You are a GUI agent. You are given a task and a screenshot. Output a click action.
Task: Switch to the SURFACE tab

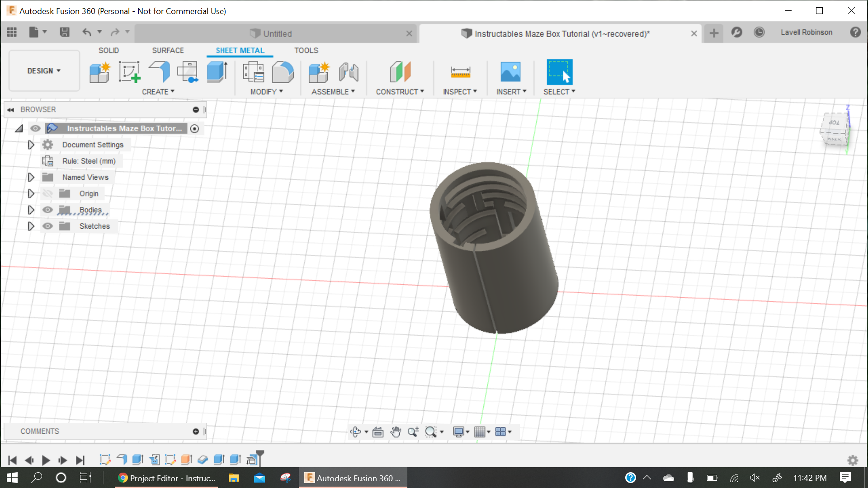pos(168,51)
